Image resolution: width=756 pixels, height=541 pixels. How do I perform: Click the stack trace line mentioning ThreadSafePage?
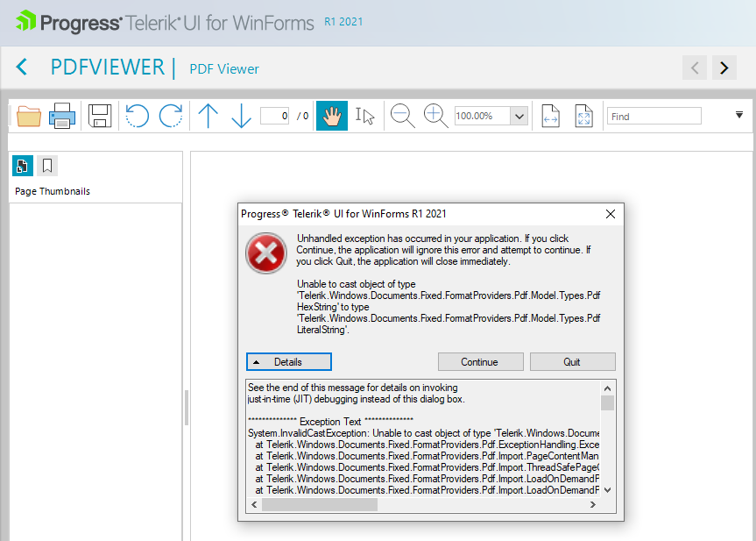coord(427,467)
